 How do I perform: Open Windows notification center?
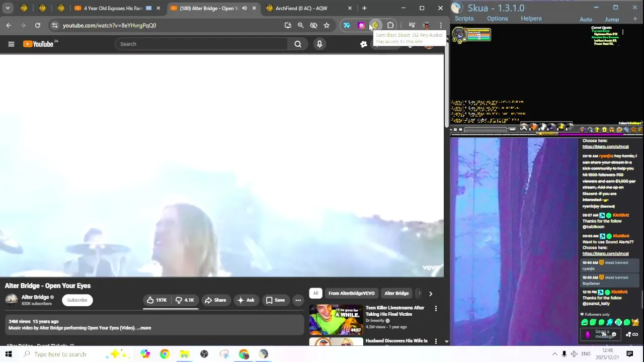coord(629,354)
